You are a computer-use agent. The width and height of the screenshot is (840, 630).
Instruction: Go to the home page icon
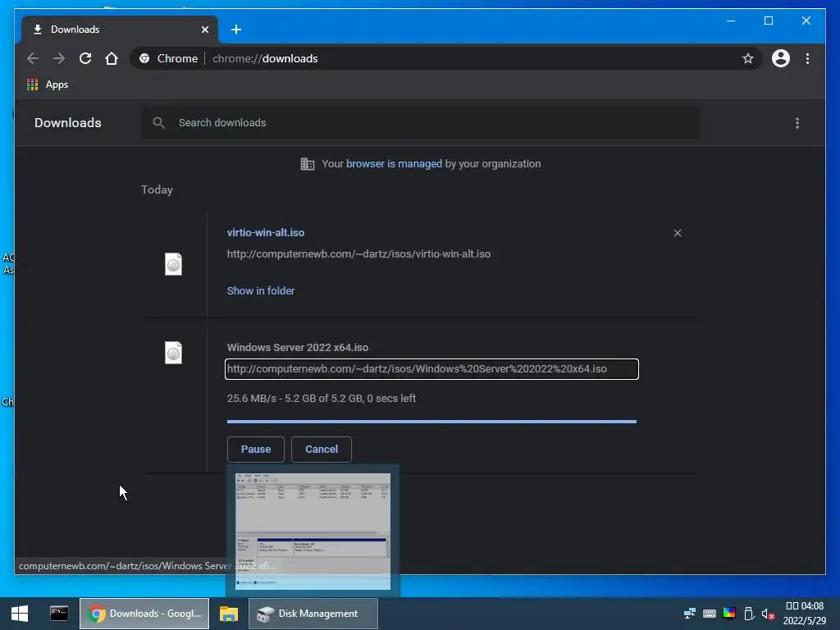click(112, 58)
